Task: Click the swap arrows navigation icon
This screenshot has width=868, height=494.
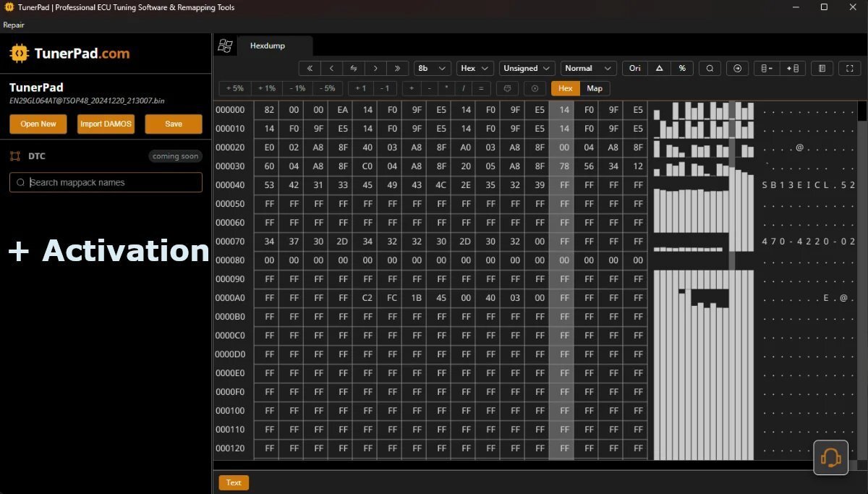Action: pyautogui.click(x=354, y=69)
